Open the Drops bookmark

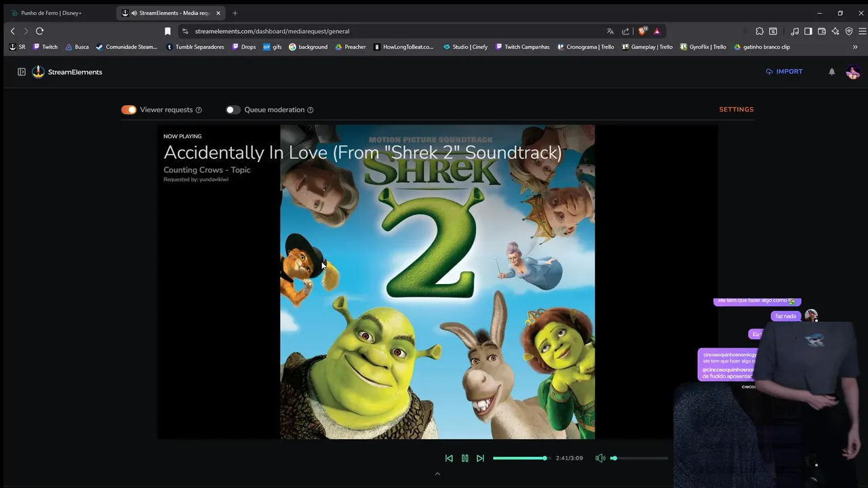tap(244, 47)
